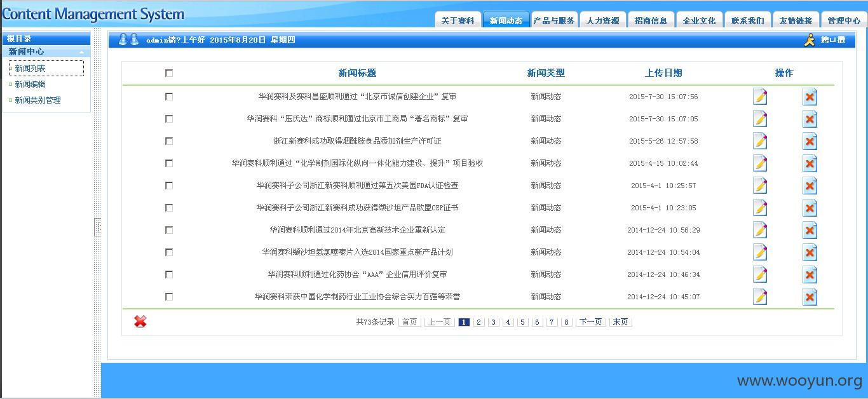Edit the news row dated 2014-12-24 10:56:29

pyautogui.click(x=760, y=230)
